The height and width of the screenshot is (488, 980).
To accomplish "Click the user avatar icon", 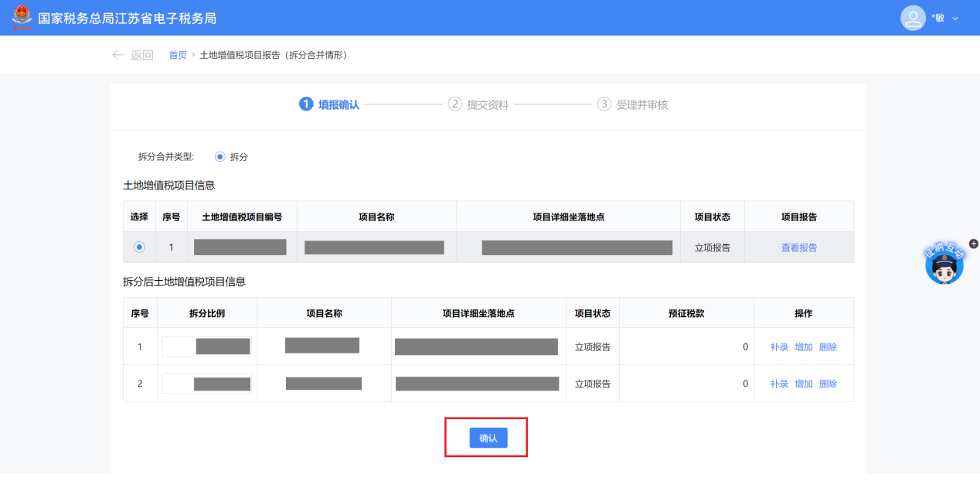I will point(913,18).
